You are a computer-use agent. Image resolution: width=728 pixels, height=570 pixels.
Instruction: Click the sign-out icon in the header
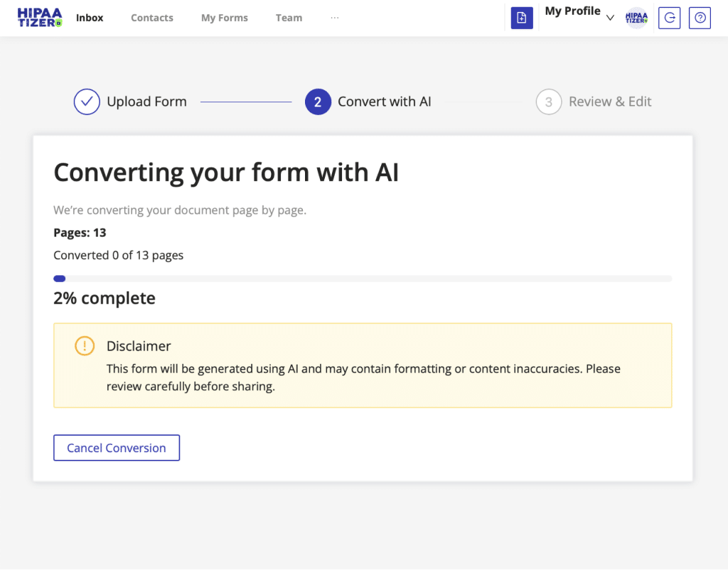(669, 18)
